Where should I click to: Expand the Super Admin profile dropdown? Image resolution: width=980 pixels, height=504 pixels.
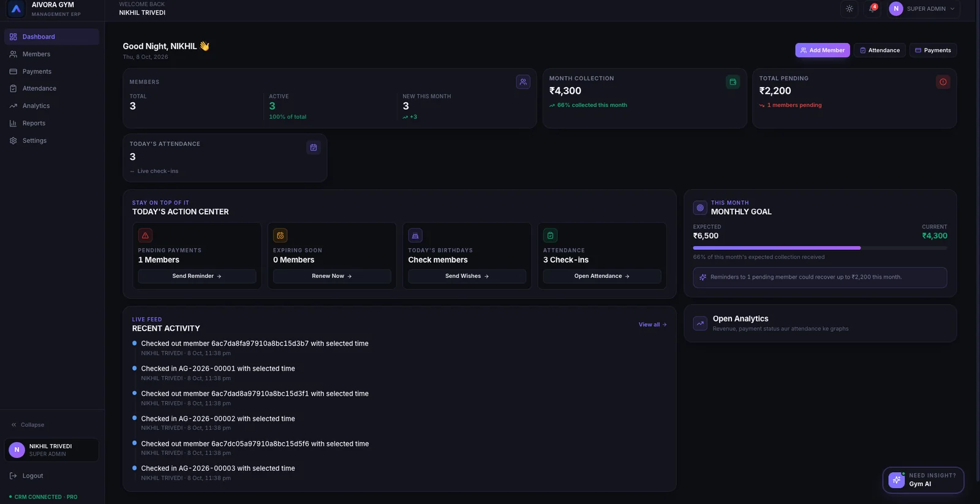click(923, 9)
